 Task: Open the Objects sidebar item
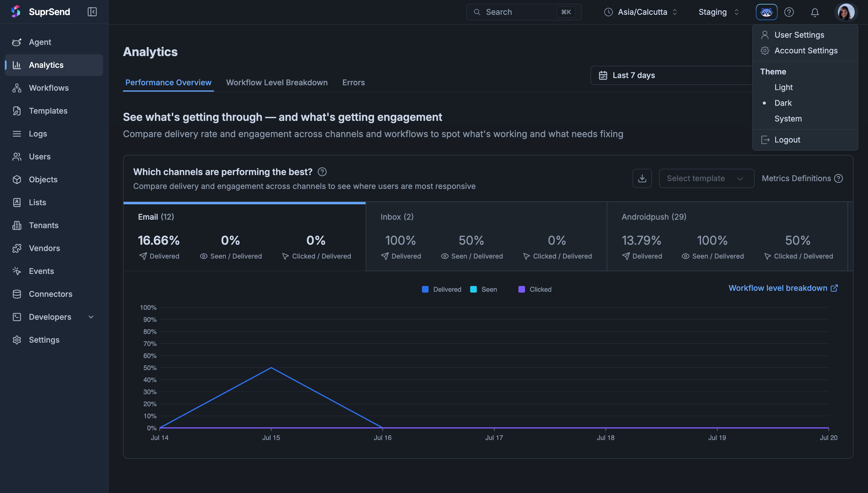click(x=54, y=180)
